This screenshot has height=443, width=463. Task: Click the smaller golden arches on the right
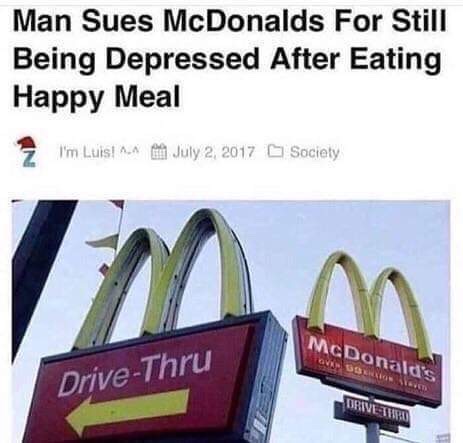(370, 304)
